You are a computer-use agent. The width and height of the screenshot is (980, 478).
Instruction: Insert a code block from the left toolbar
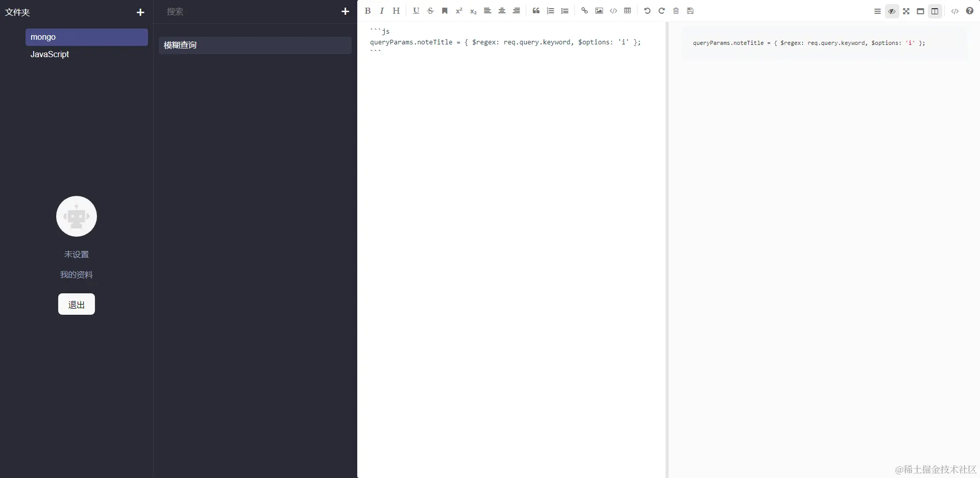coord(613,11)
